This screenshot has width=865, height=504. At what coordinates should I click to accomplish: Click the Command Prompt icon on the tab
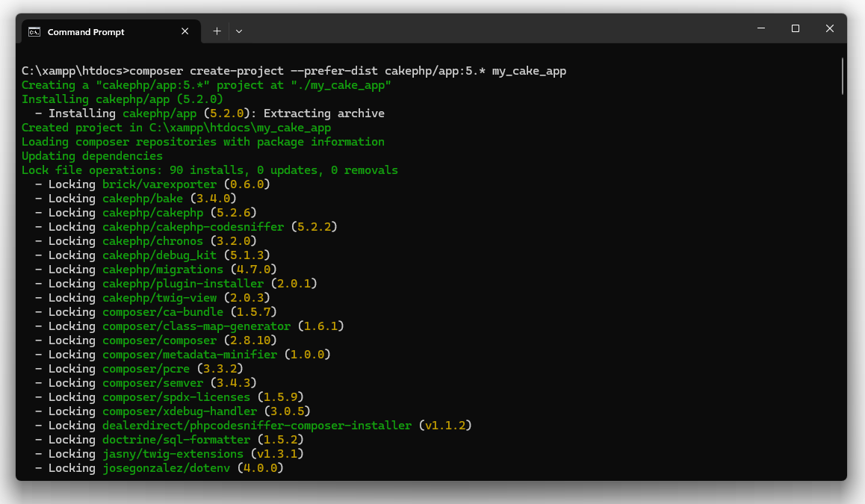pos(33,31)
